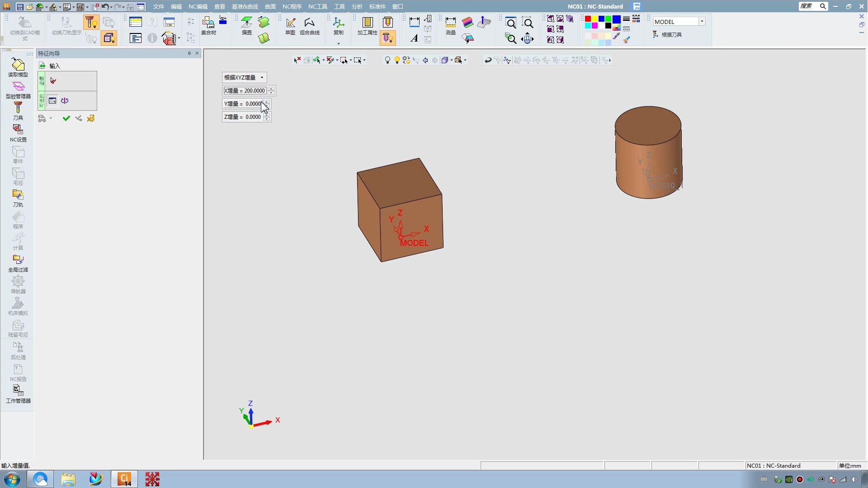The image size is (868, 488).
Task: Open the 加工属性 (machining attributes) icon
Action: 367,25
